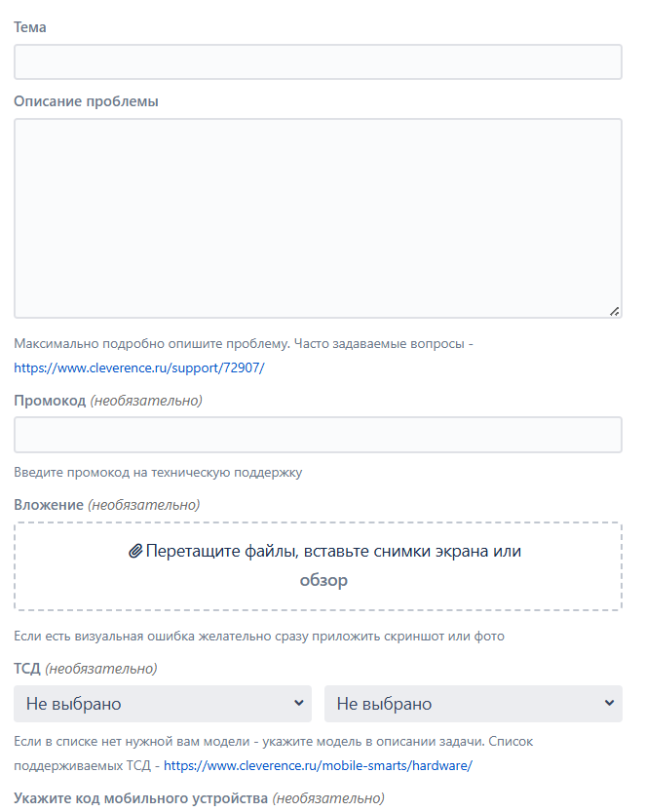Screen dimensions: 645x812
Task: Open the mobile-smarts/hardware supported devices link
Action: click(x=318, y=765)
